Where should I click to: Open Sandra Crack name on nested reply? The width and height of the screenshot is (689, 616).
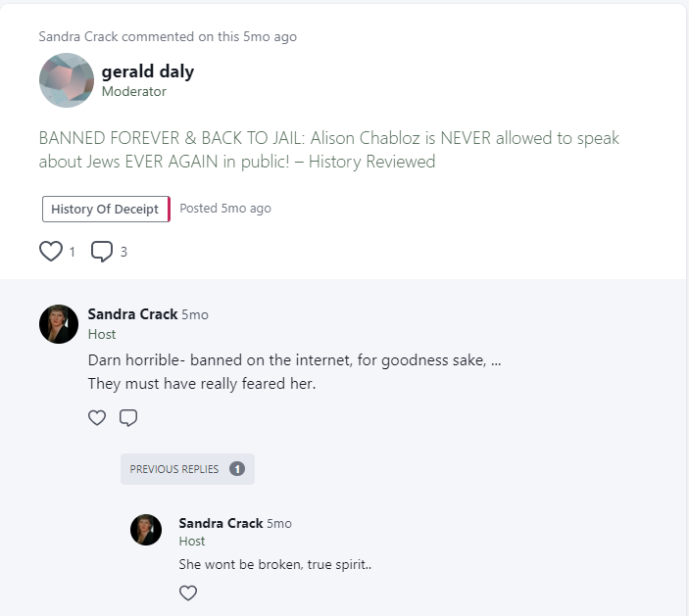click(221, 523)
